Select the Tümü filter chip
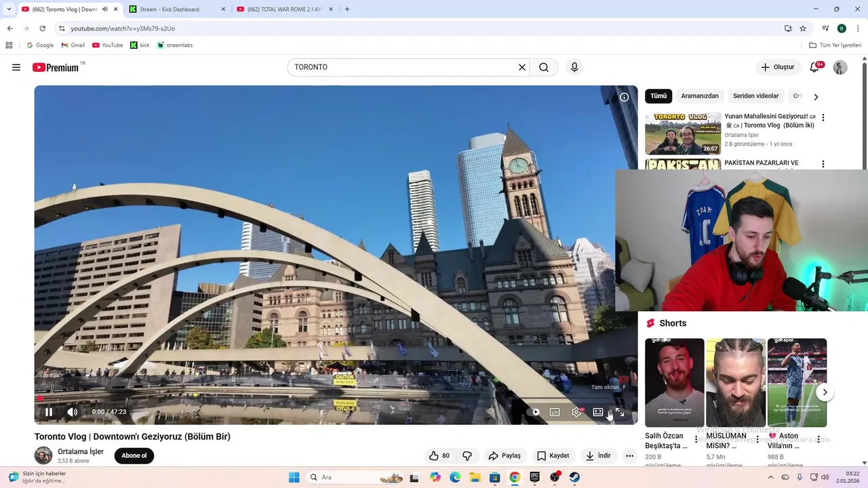This screenshot has height=488, width=868. click(658, 96)
